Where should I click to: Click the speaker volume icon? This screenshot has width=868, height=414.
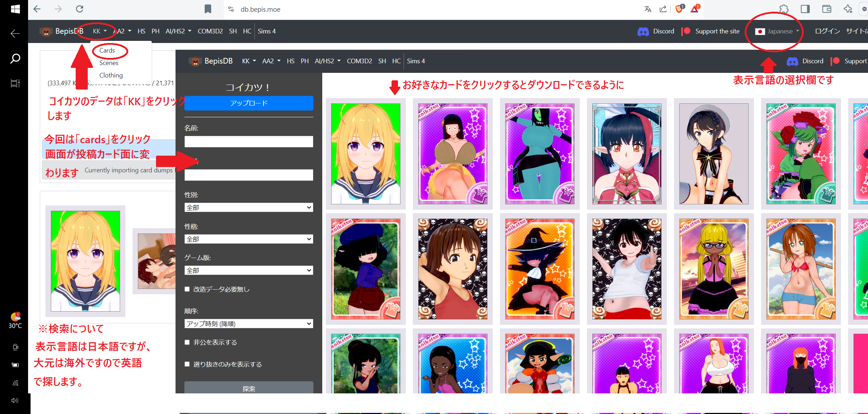click(15, 400)
